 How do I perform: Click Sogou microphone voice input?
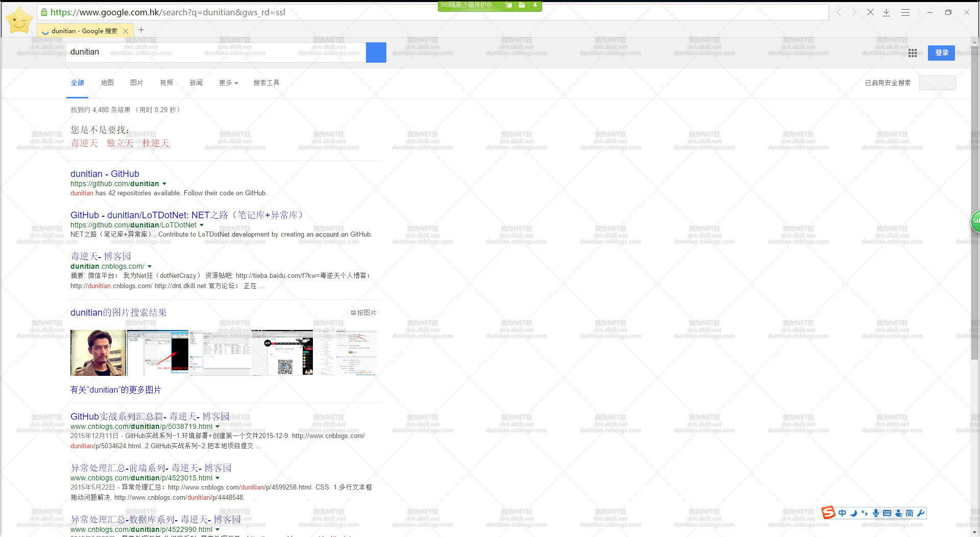[x=876, y=513]
